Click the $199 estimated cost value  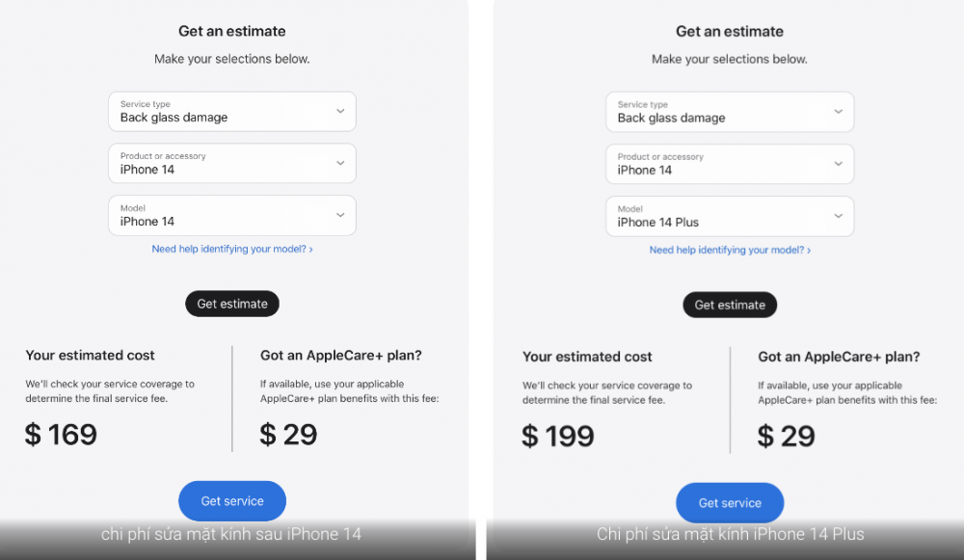pos(557,436)
